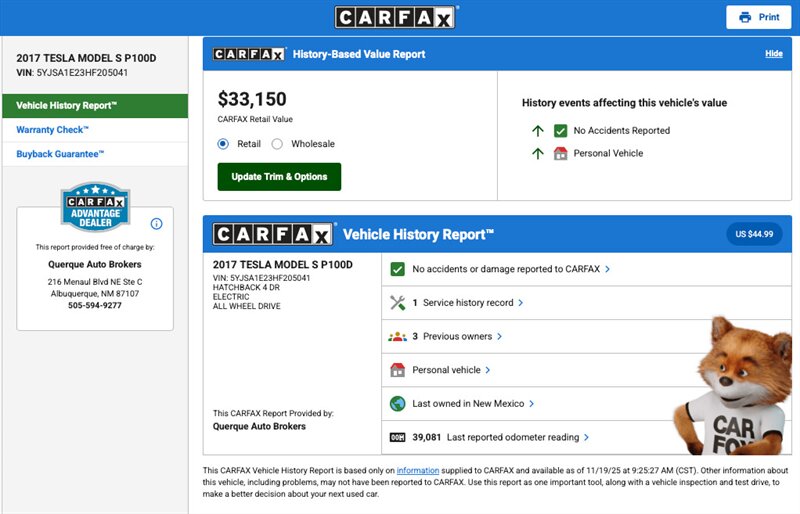Expand the Personal vehicle details row

pyautogui.click(x=451, y=370)
